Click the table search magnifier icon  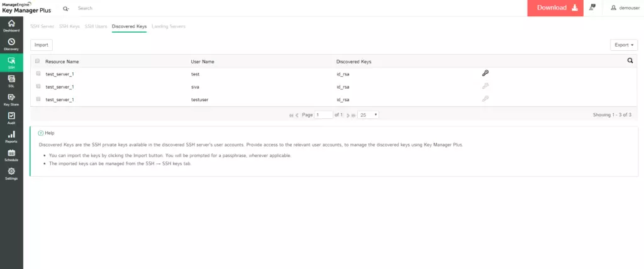click(630, 61)
